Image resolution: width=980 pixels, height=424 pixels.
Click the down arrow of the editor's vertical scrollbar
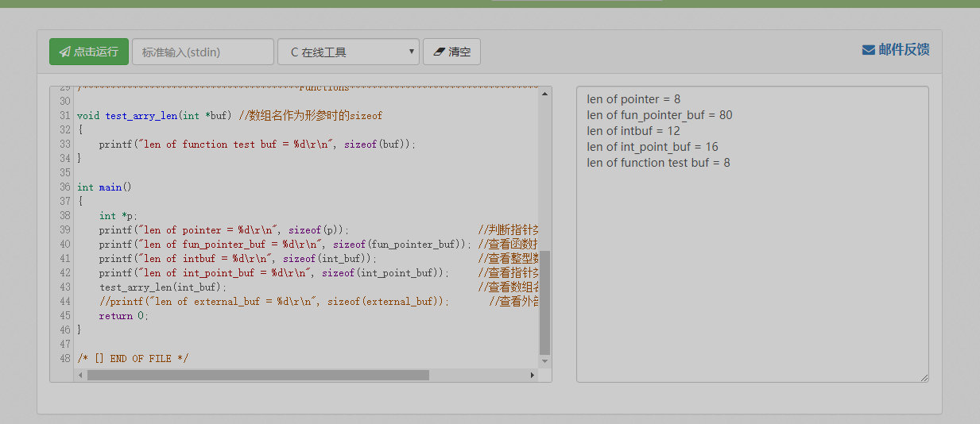(544, 361)
